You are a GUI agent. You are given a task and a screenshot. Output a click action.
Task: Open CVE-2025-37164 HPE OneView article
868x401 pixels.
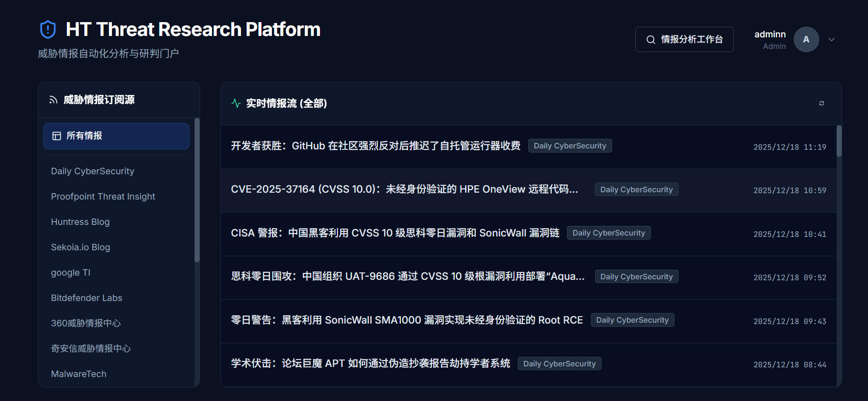404,189
